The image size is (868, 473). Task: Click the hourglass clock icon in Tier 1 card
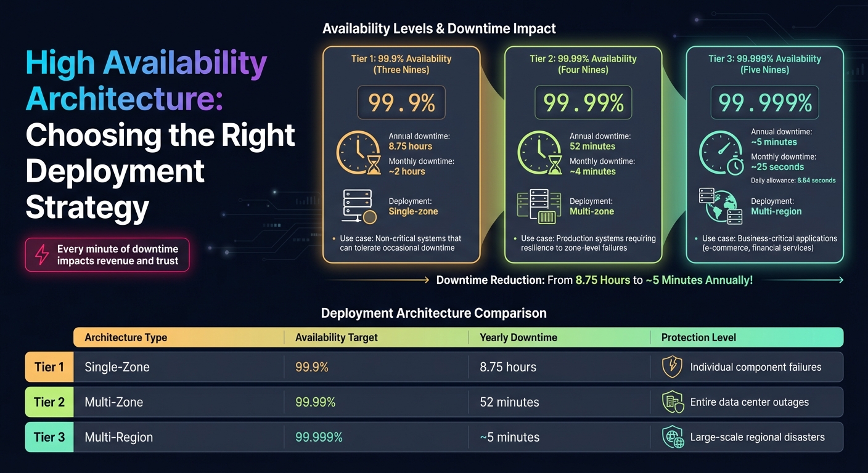point(358,153)
